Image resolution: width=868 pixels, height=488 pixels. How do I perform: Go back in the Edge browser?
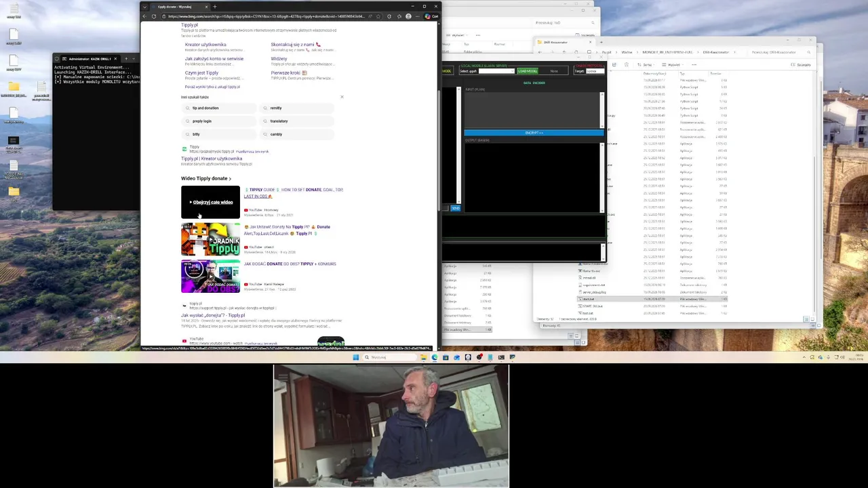coord(144,16)
